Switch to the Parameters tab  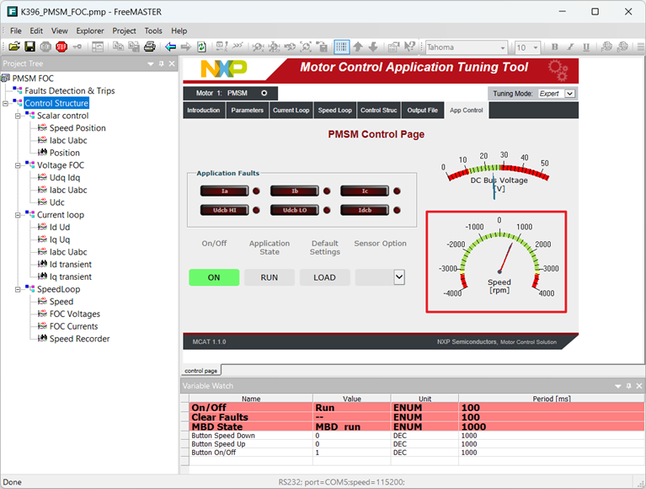[x=247, y=110]
